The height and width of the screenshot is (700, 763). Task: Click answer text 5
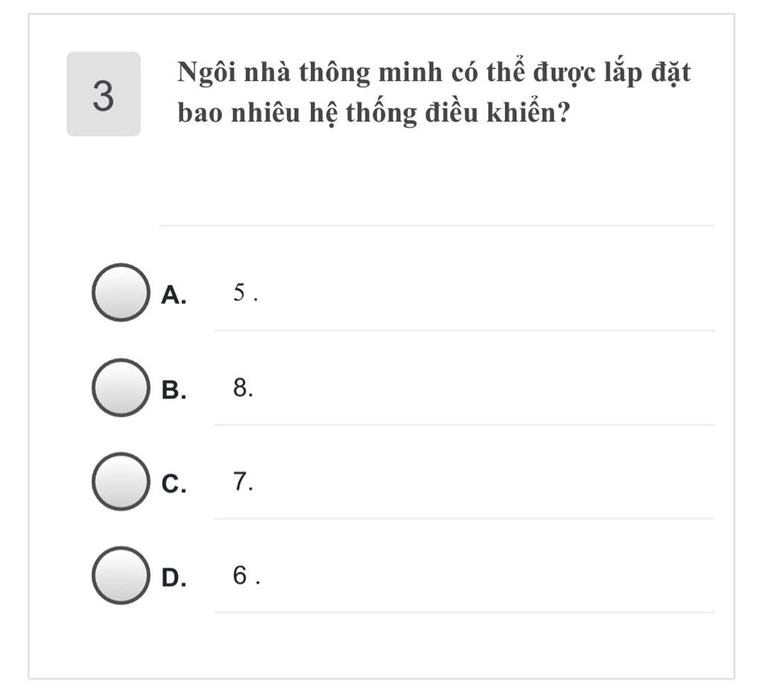click(240, 293)
